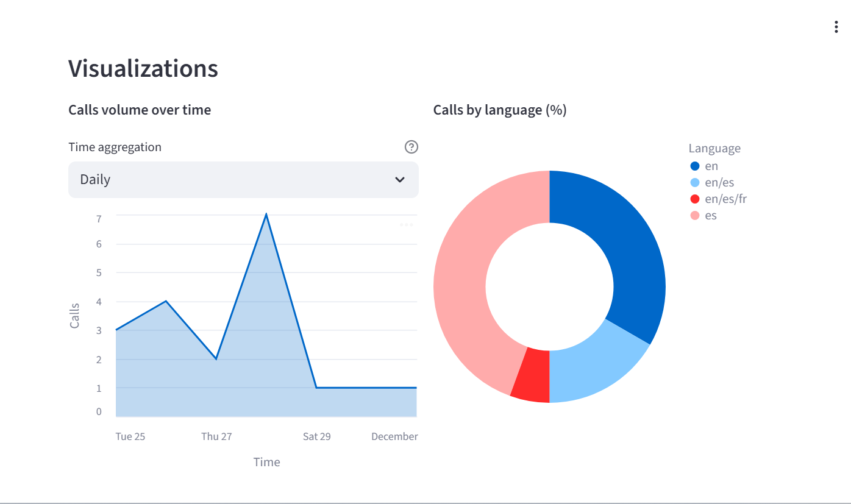Click the chevron on the Daily selector
Screen dimensions: 851x504
click(400, 179)
